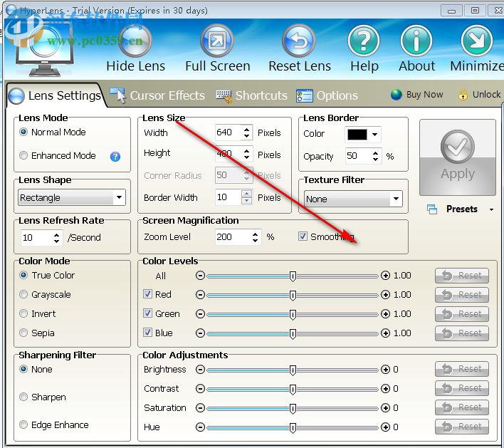The image size is (504, 448).
Task: Switch to the Cursor Effects tab
Action: tap(157, 95)
